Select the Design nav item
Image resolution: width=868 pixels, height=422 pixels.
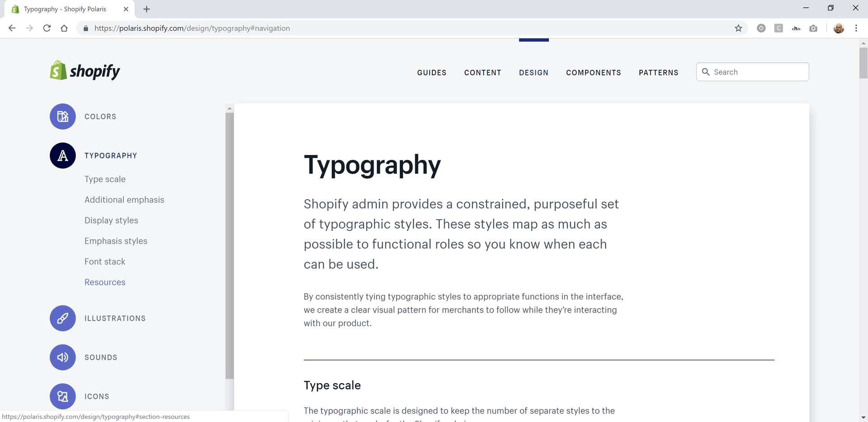533,73
